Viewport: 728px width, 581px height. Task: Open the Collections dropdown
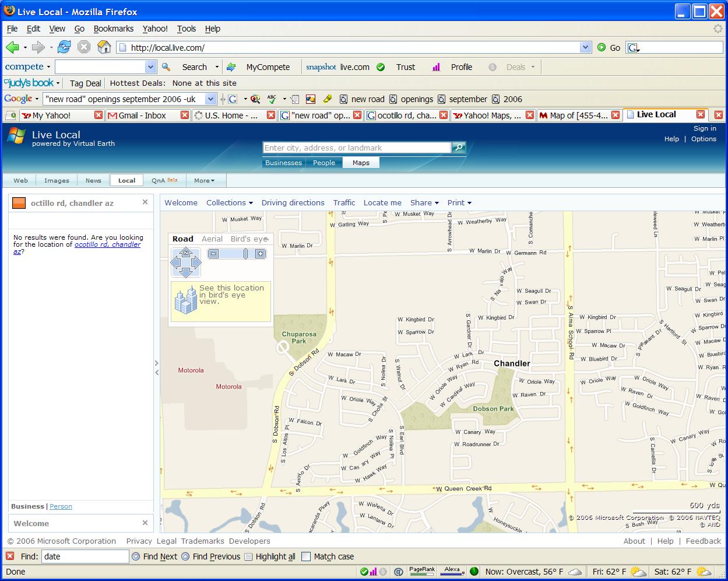[x=229, y=202]
